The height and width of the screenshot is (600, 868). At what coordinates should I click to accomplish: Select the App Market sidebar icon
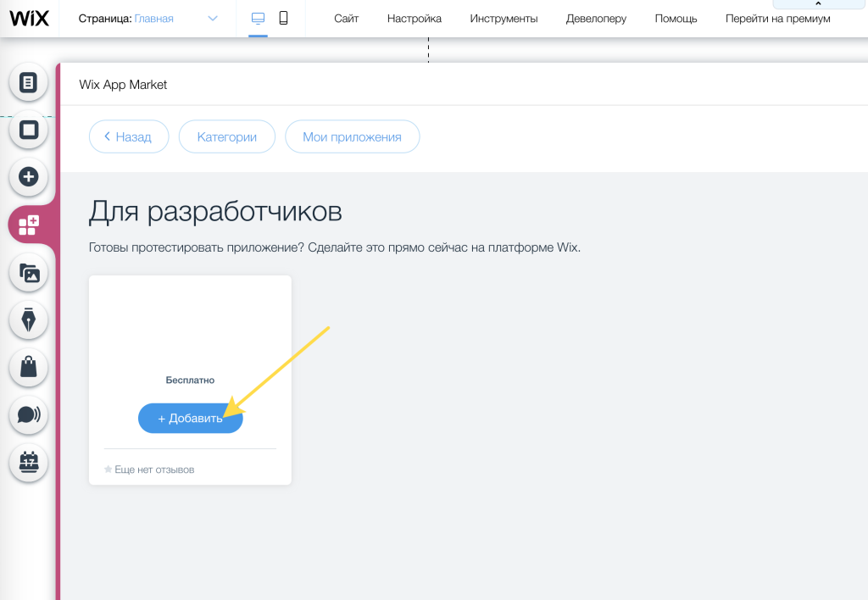29,225
